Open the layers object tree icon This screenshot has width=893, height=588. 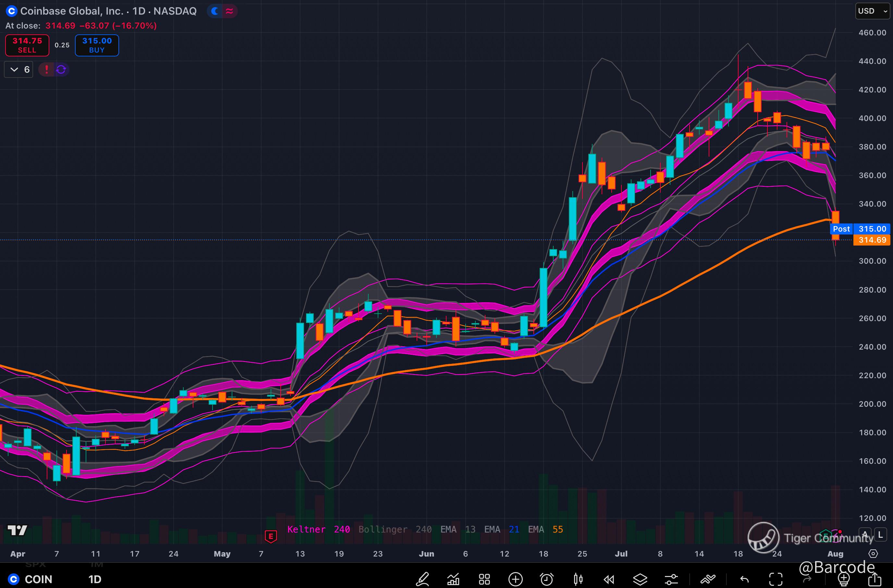(x=640, y=579)
